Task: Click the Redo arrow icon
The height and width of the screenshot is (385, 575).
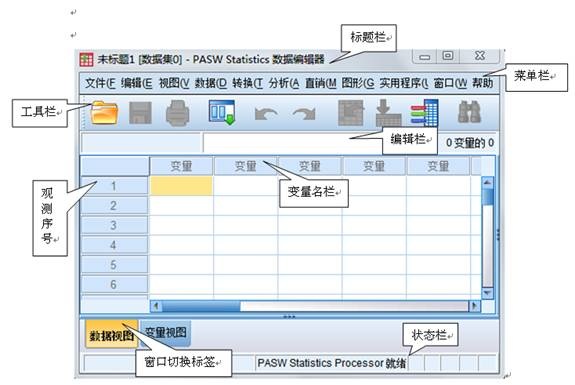Action: (x=304, y=113)
